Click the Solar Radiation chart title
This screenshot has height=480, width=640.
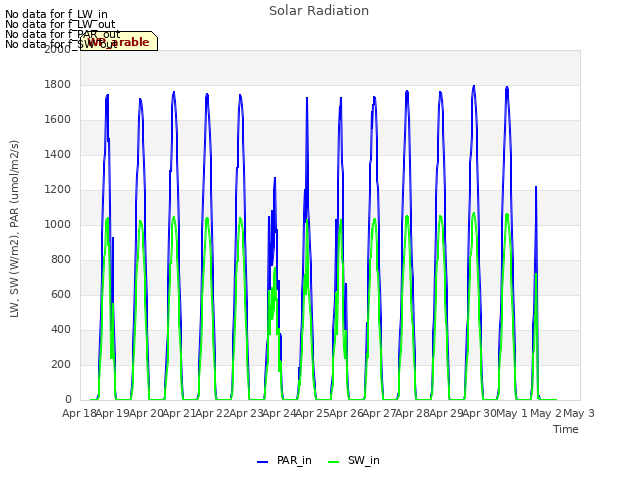coord(319,11)
